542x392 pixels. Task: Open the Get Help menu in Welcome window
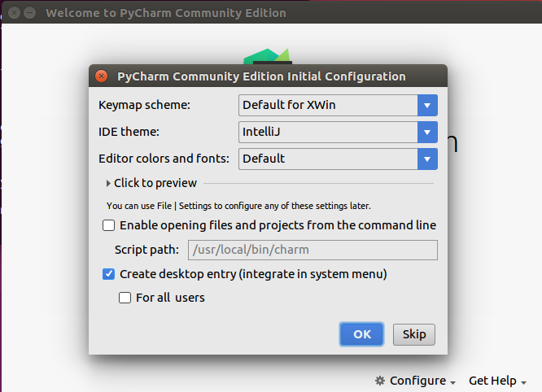point(497,381)
